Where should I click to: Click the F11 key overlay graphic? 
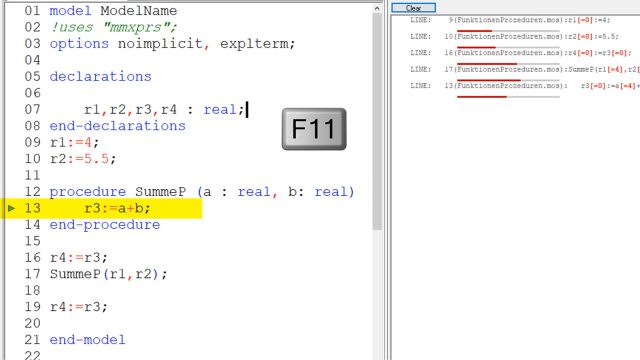[314, 129]
